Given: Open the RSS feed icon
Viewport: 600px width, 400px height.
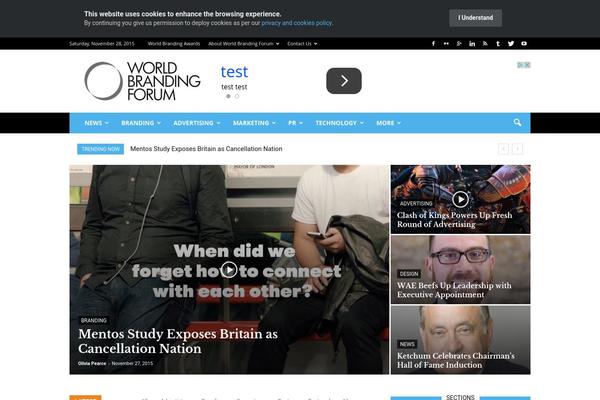Looking at the screenshot, I should pyautogui.click(x=485, y=44).
